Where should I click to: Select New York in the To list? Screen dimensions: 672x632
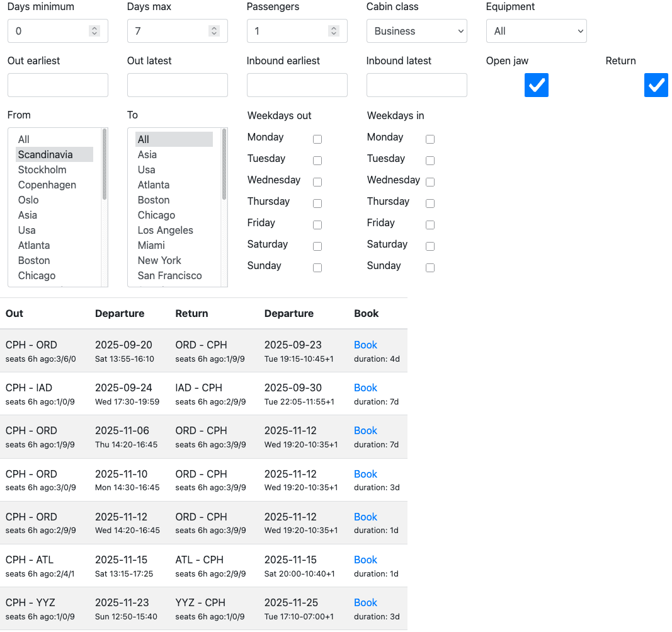point(159,260)
